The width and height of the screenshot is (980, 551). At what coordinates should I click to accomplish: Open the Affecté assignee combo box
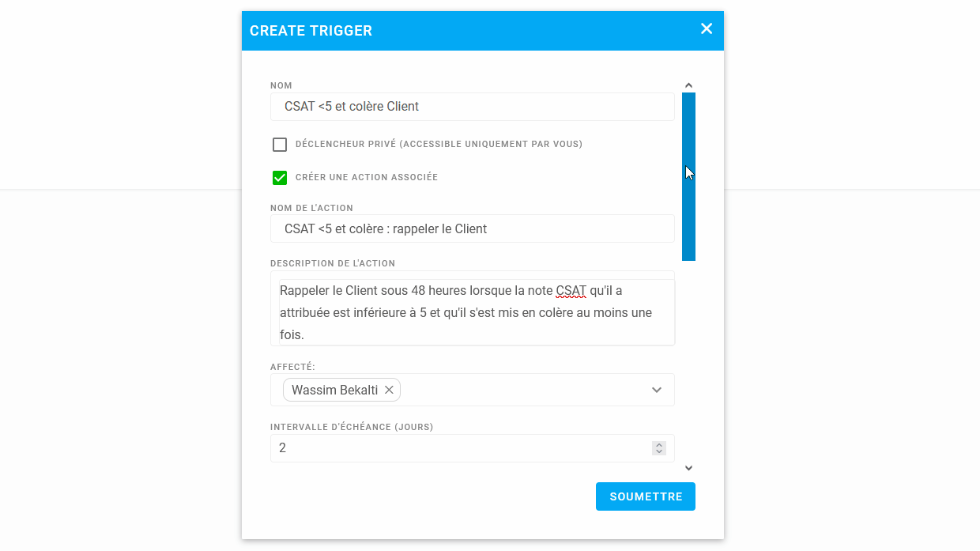coord(522,390)
